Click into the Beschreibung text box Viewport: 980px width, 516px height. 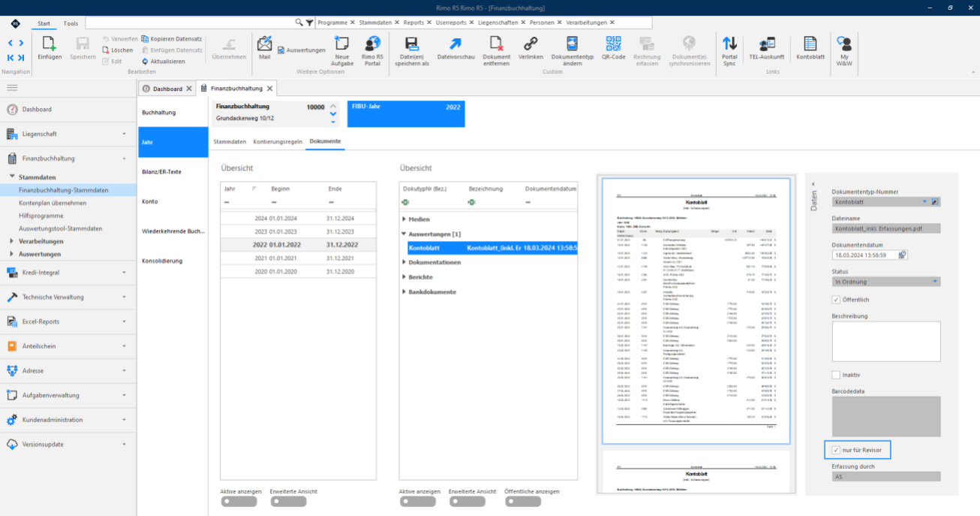point(886,342)
